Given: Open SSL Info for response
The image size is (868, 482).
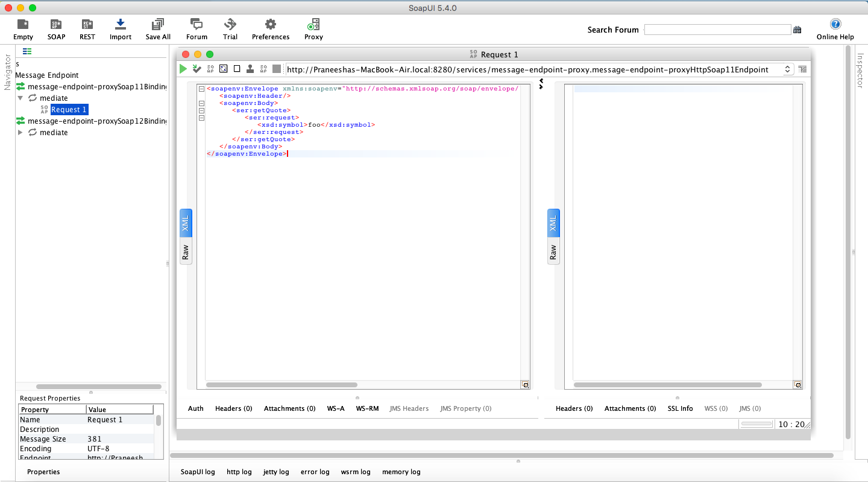Looking at the screenshot, I should (x=680, y=408).
